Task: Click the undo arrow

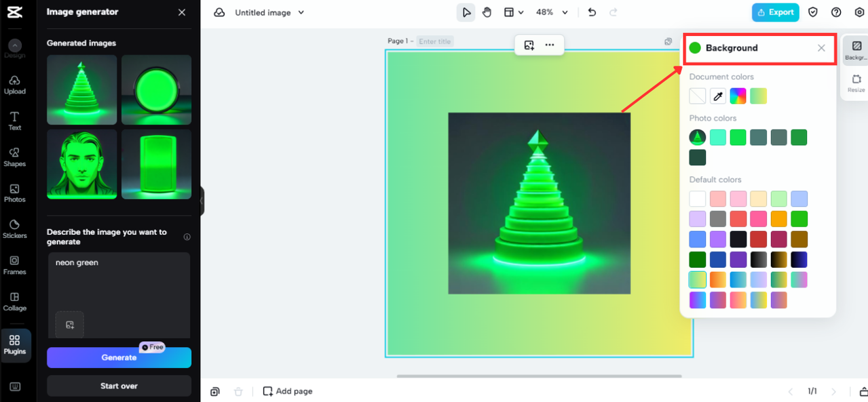Action: coord(592,12)
